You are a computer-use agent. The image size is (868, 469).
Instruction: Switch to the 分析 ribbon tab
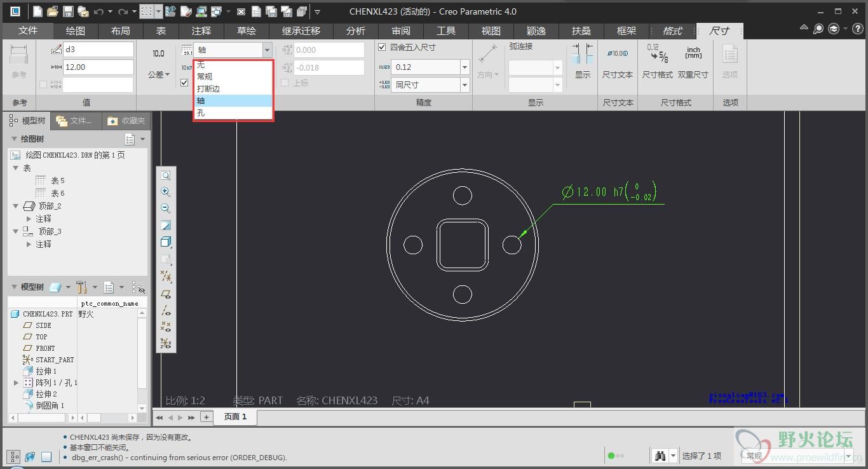click(356, 31)
